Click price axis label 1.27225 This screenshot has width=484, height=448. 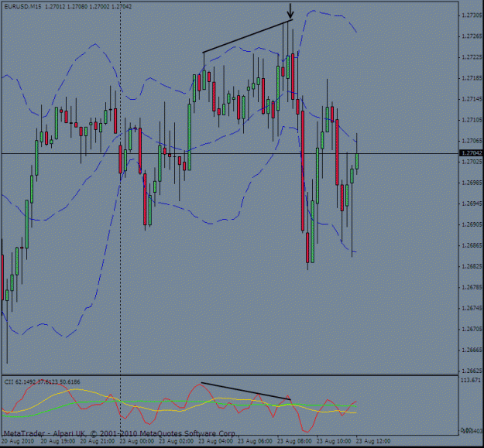[x=472, y=57]
